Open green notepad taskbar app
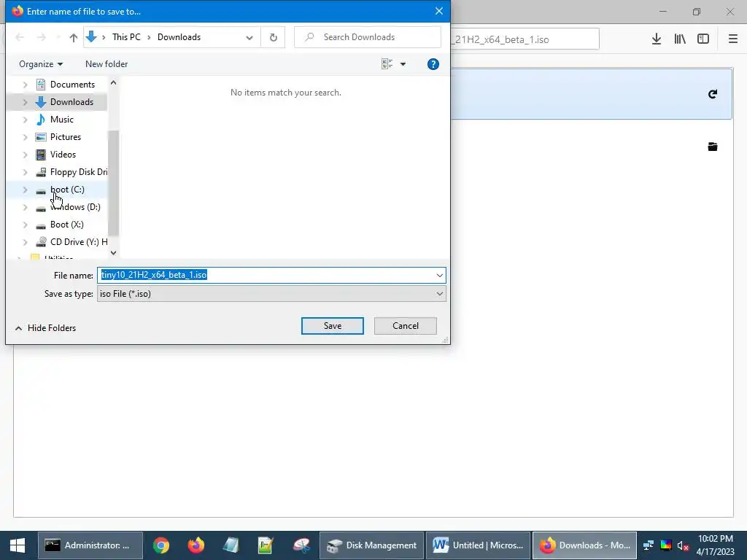The height and width of the screenshot is (560, 747). point(266,545)
